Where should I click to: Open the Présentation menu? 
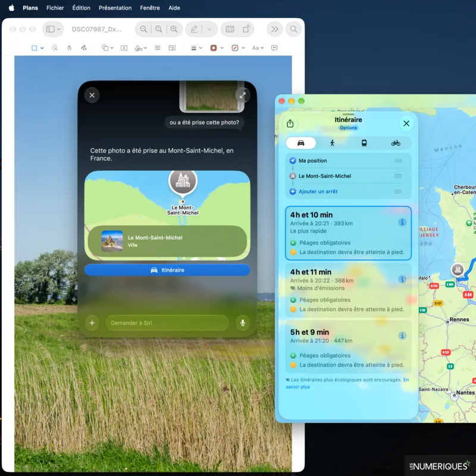point(115,8)
